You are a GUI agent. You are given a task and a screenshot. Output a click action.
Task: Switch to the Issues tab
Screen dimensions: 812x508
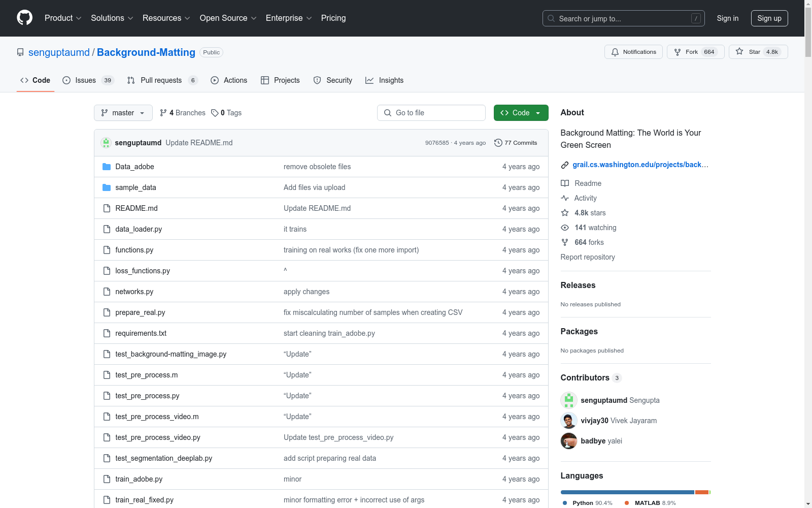88,80
